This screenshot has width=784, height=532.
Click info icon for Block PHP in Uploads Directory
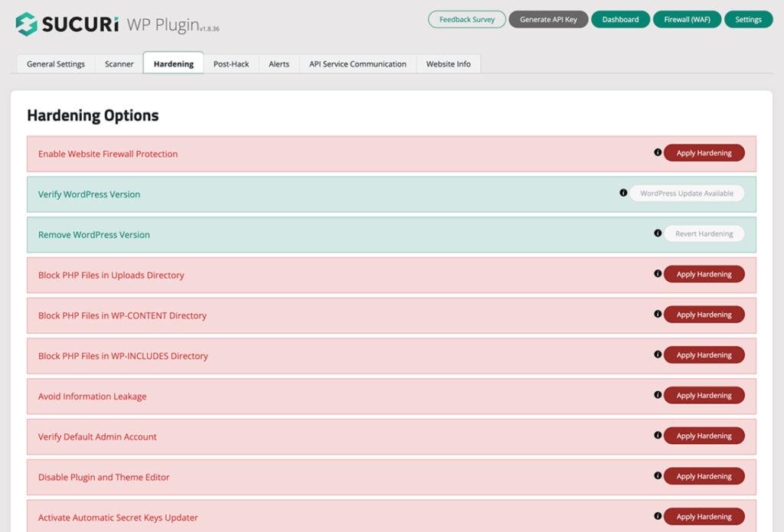658,274
